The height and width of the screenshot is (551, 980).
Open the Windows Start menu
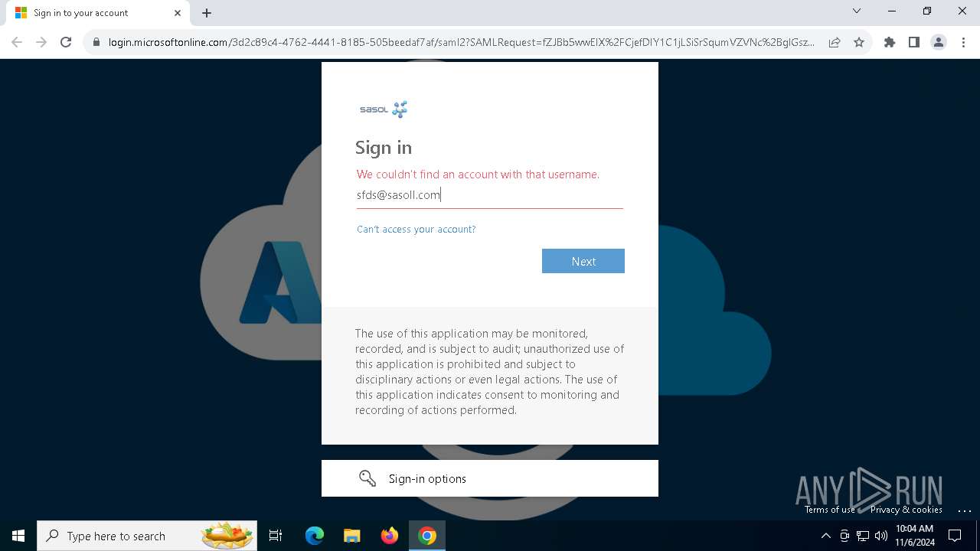click(x=18, y=536)
